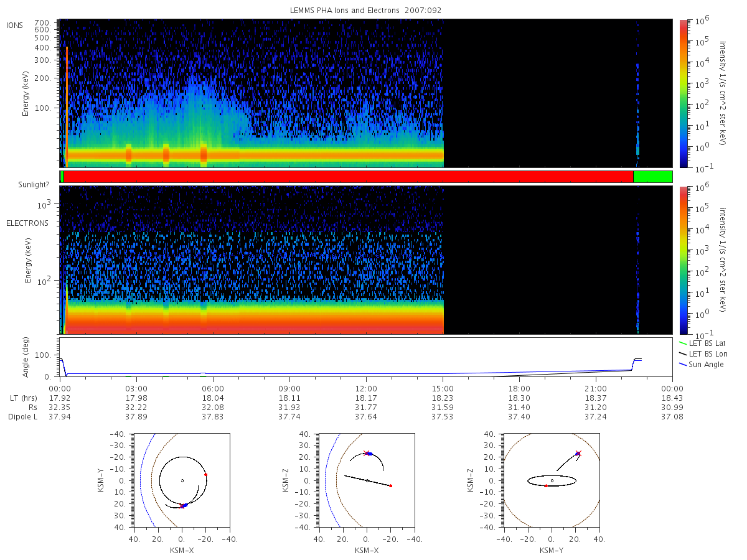
Task: Click the Dipole L value 37.53
Action: 443,417
